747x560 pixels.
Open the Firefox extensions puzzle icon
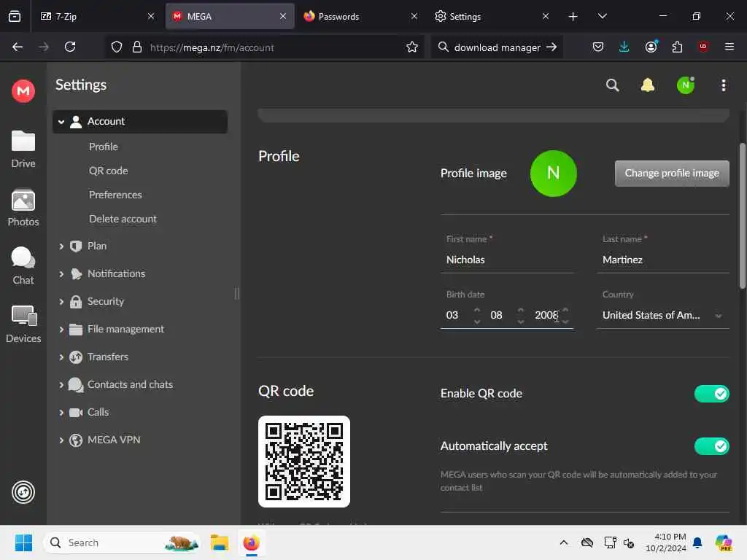coord(677,47)
